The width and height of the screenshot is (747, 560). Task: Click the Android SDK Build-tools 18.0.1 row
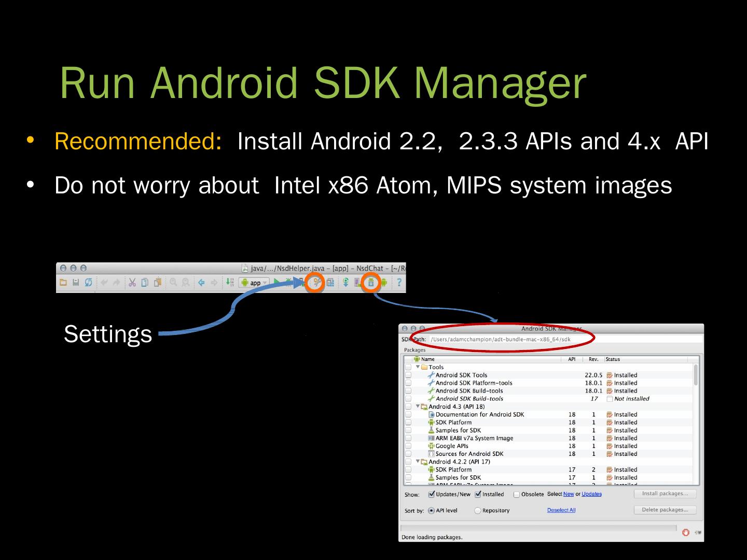(x=549, y=391)
